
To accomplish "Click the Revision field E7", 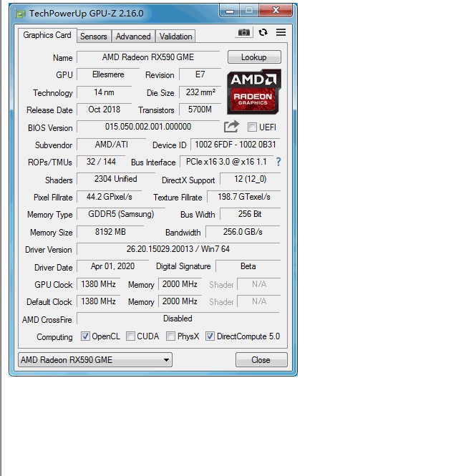I will pyautogui.click(x=200, y=74).
